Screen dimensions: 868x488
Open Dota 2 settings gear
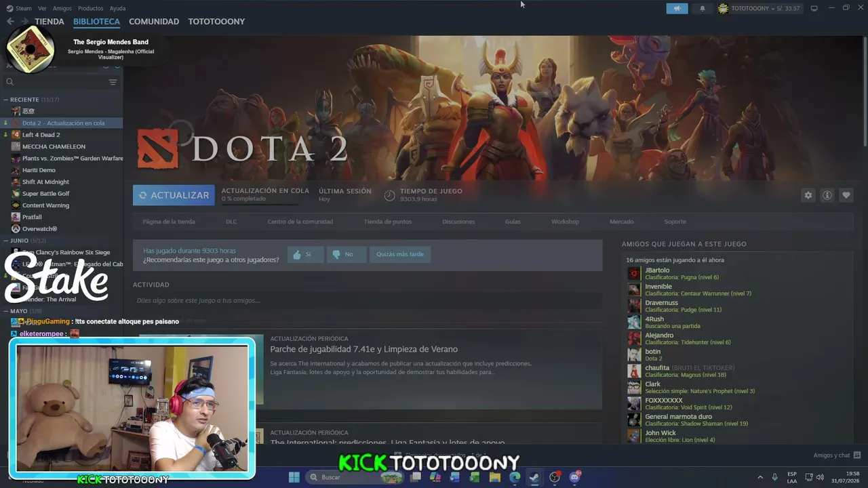point(808,195)
